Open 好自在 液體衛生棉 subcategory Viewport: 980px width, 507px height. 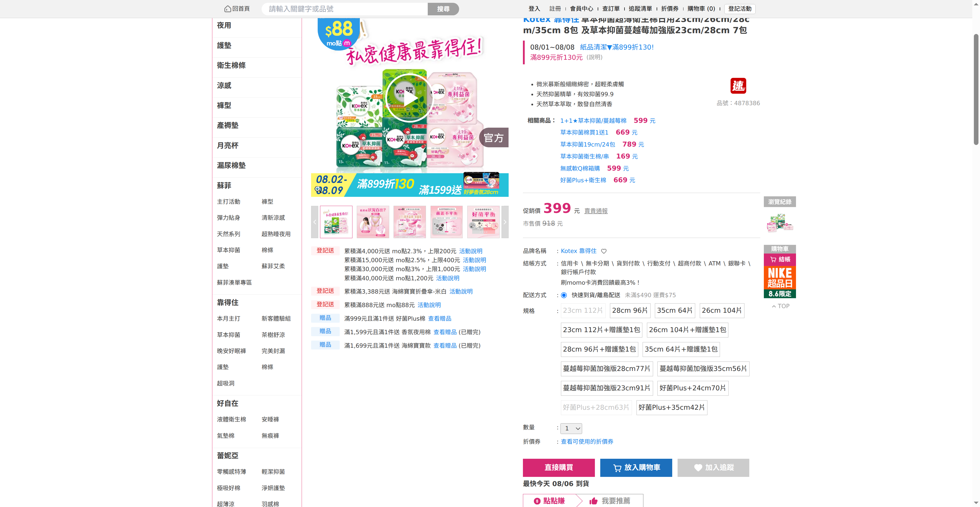[231, 419]
